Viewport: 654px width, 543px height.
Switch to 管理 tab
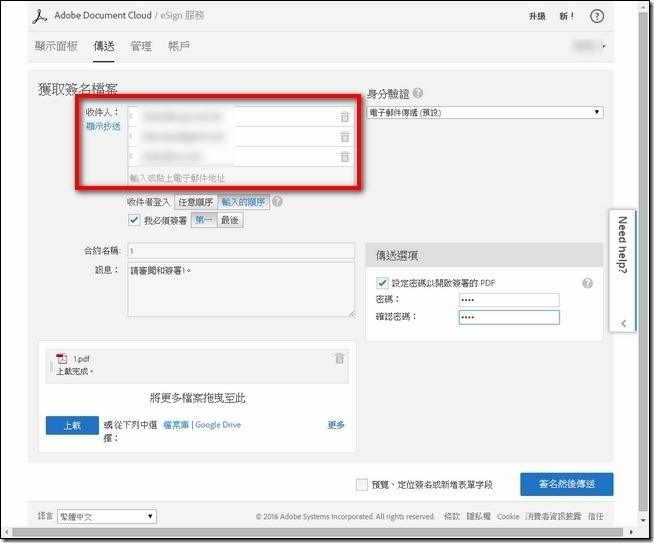coord(141,46)
